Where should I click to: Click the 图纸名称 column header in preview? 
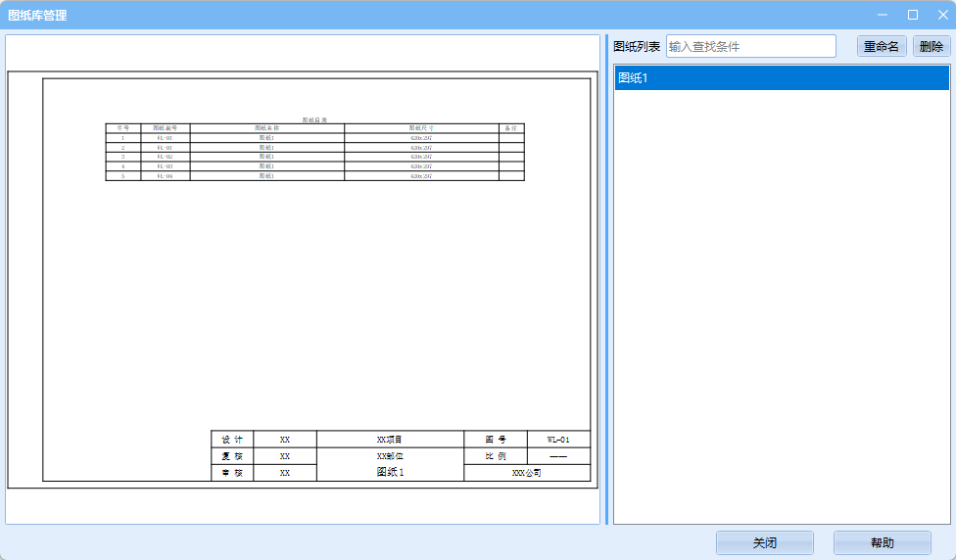click(x=266, y=128)
